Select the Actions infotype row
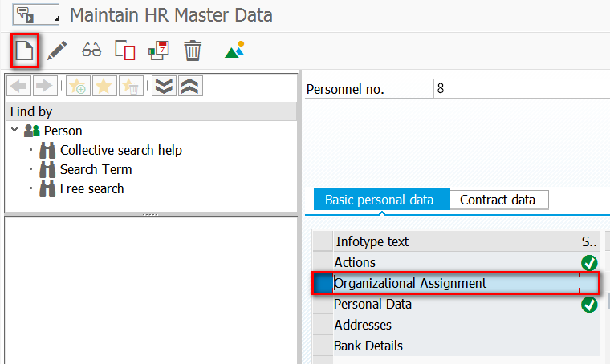The image size is (610, 364). tap(456, 263)
